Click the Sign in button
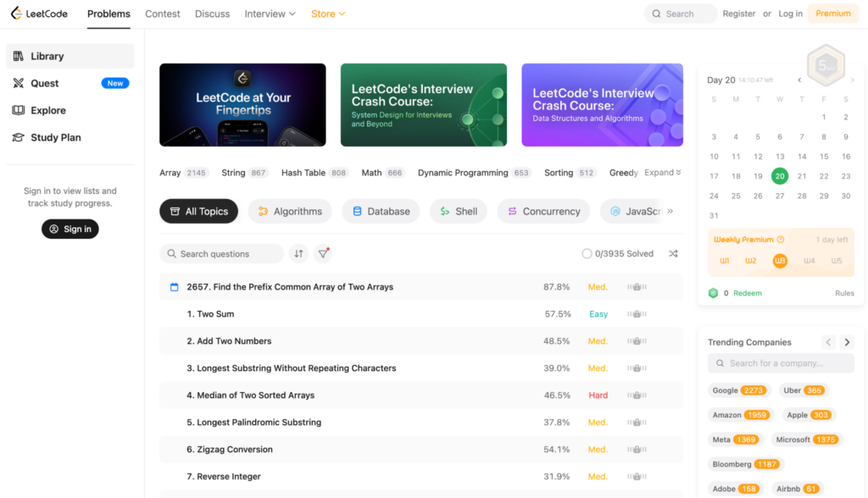This screenshot has width=868, height=498. coord(70,229)
